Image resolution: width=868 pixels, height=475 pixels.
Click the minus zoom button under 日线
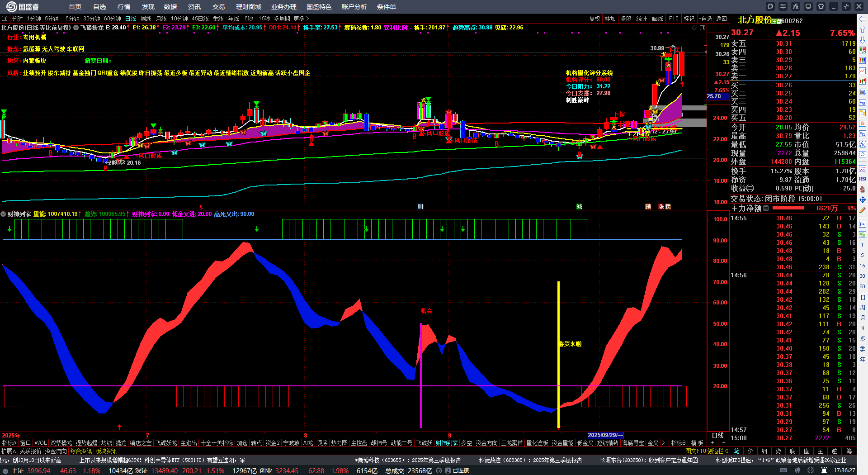tap(723, 443)
